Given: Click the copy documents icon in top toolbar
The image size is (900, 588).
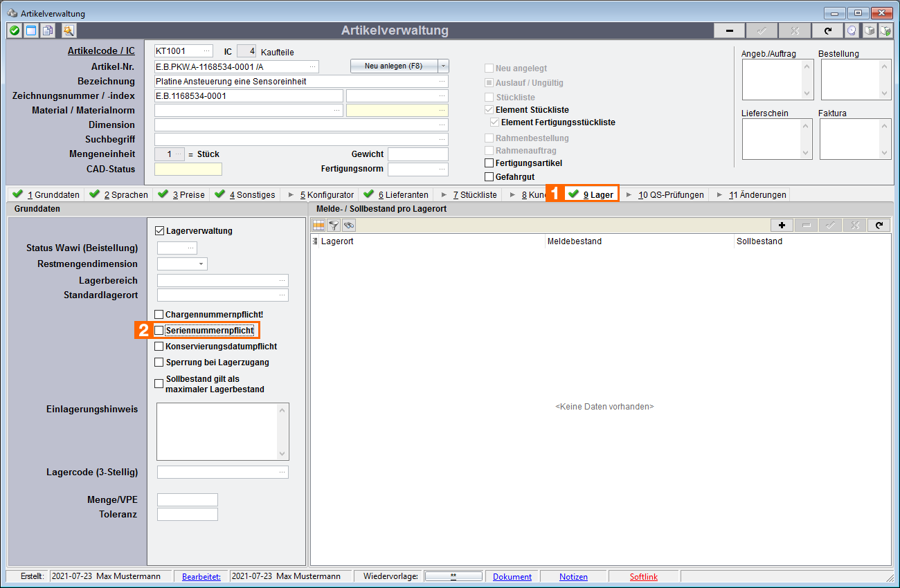Looking at the screenshot, I should click(x=48, y=30).
